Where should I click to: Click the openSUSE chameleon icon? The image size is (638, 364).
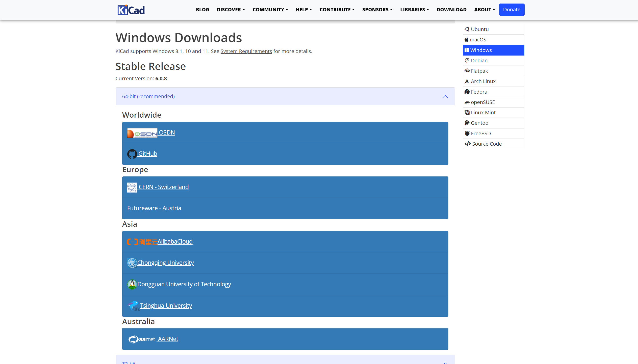(x=467, y=102)
